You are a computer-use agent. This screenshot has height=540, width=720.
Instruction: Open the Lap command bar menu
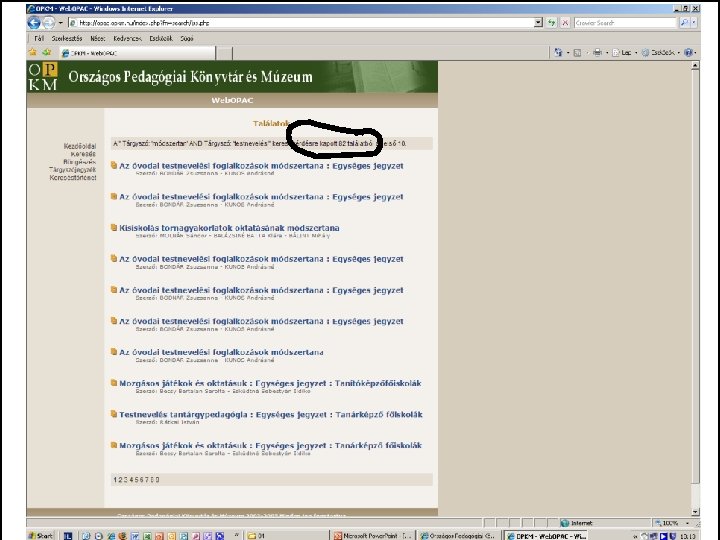tap(624, 53)
